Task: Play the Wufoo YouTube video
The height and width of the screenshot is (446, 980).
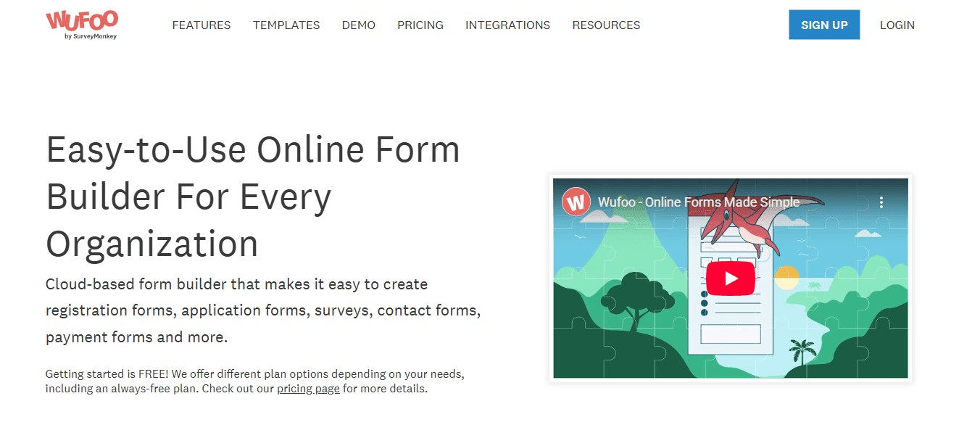Action: pos(730,278)
